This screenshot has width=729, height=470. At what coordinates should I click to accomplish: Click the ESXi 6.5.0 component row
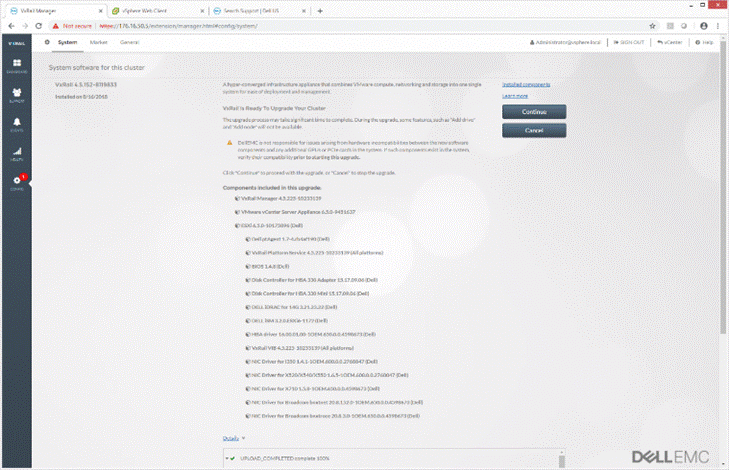pos(269,225)
